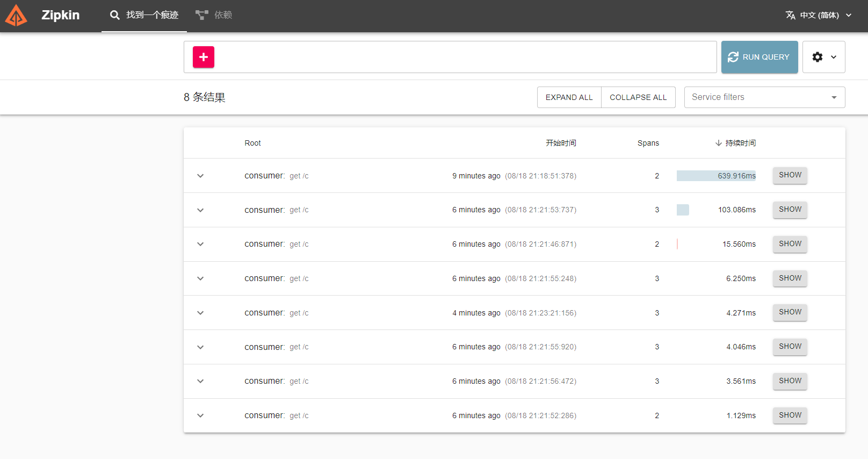
Task: Click timestamp 08/18 21:21:52:286
Action: 540,415
